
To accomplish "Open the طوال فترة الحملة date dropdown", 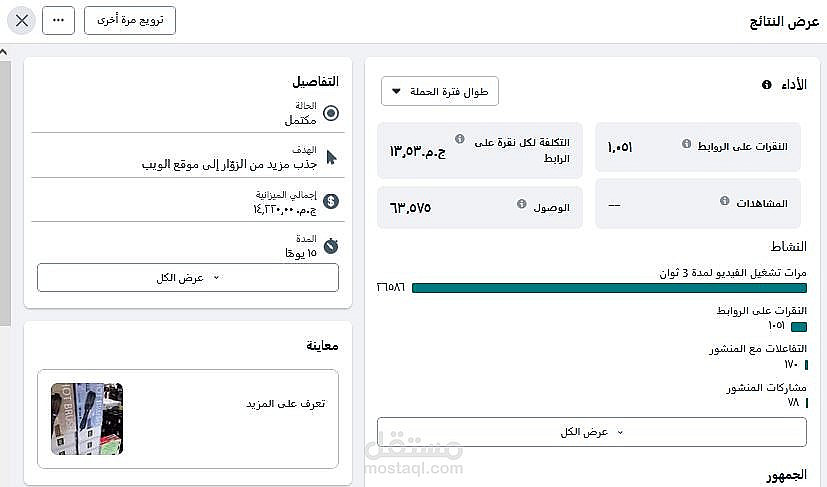I will coord(440,92).
